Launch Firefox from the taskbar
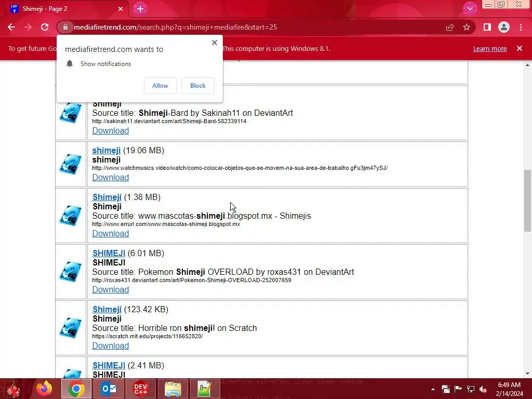532x399 pixels. (45, 389)
